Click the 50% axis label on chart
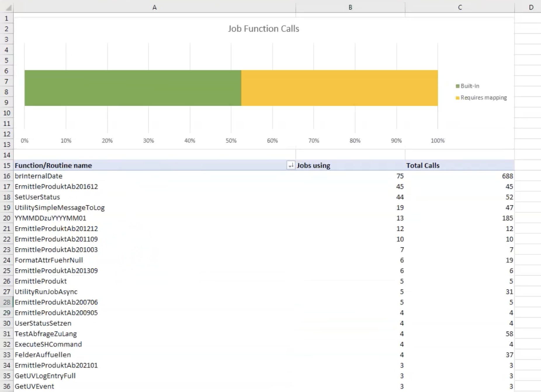This screenshot has height=392, width=541. point(231,141)
